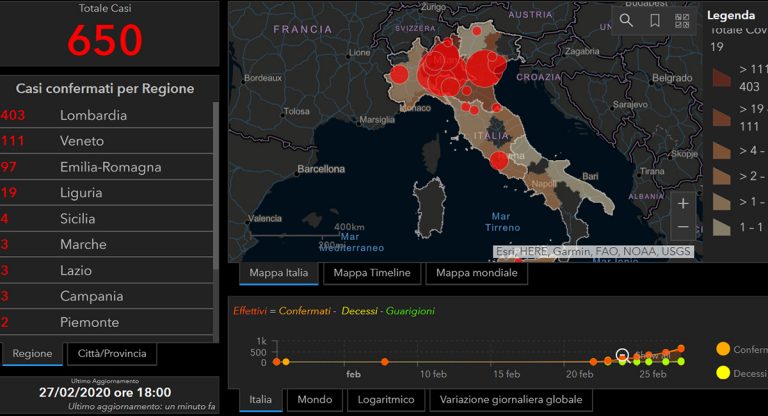Switch chart to Mondo tab
Image resolution: width=768 pixels, height=416 pixels.
point(314,399)
